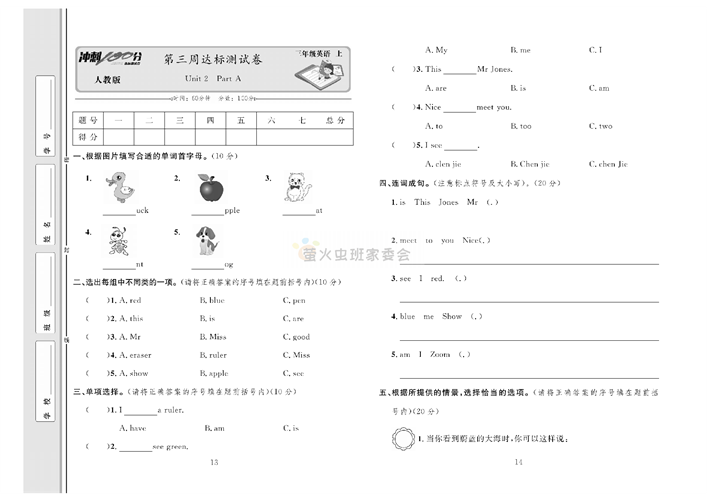Click answer line under 'see I red.'
The height and width of the screenshot is (500, 707).
pos(529,301)
